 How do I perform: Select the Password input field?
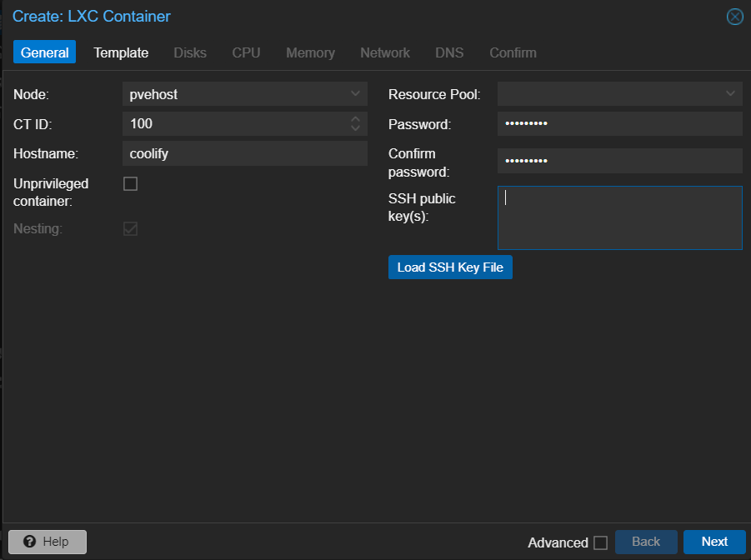(619, 123)
